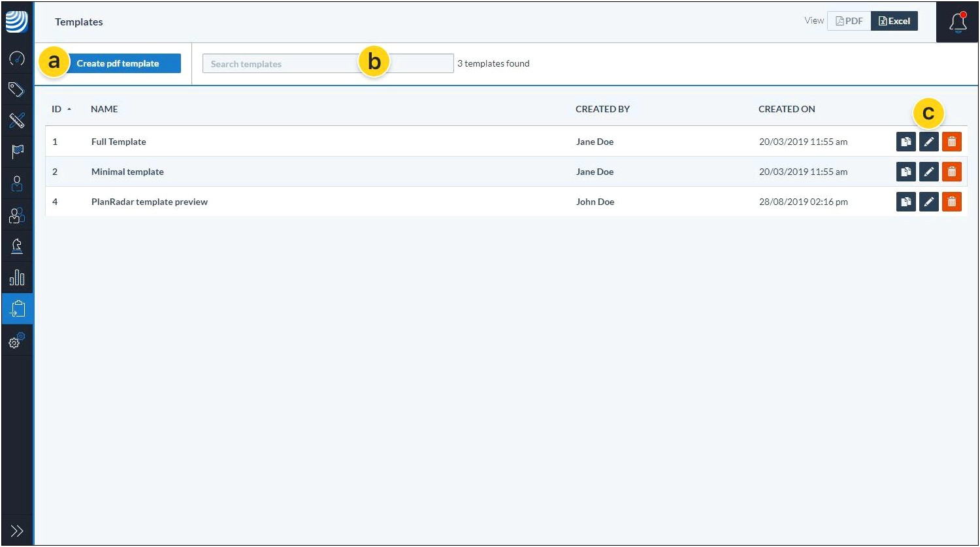Image resolution: width=980 pixels, height=547 pixels.
Task: Select the Minimal template name
Action: click(x=127, y=172)
